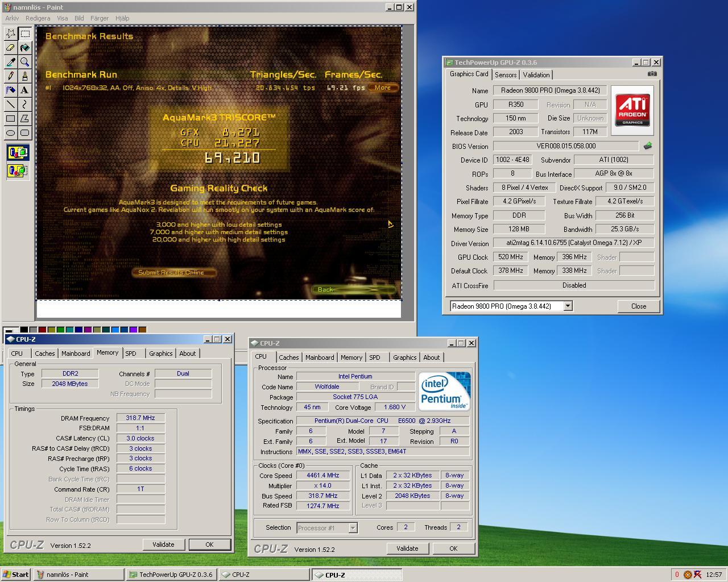
Task: Switch to the Sensors tab in GPU-Z
Action: pyautogui.click(x=506, y=75)
